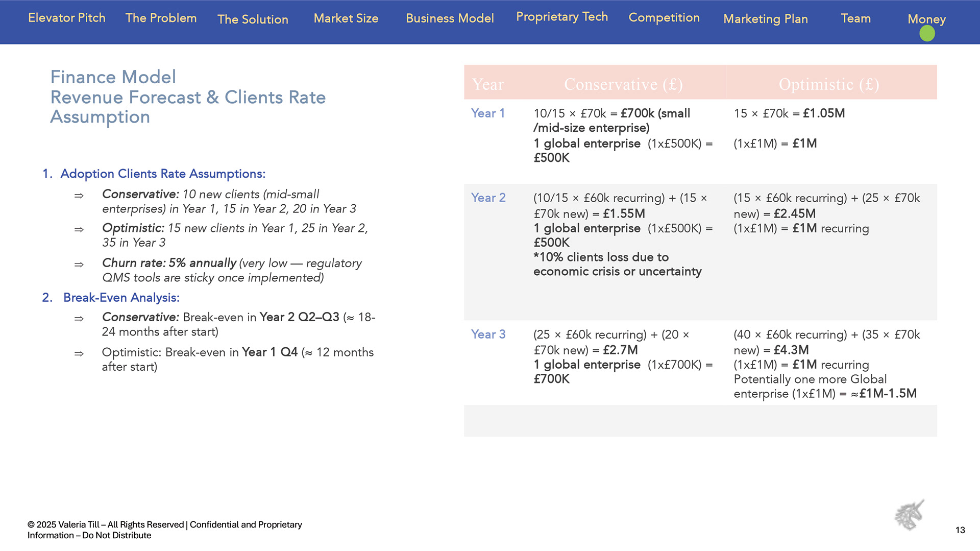Viewport: 980px width, 551px height.
Task: Click the Year column header
Action: [488, 84]
